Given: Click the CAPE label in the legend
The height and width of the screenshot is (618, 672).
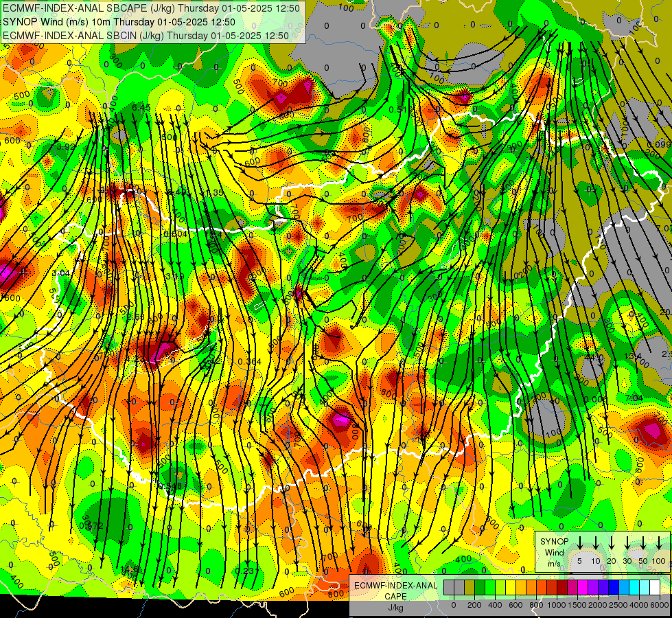Looking at the screenshot, I should click(x=395, y=597).
